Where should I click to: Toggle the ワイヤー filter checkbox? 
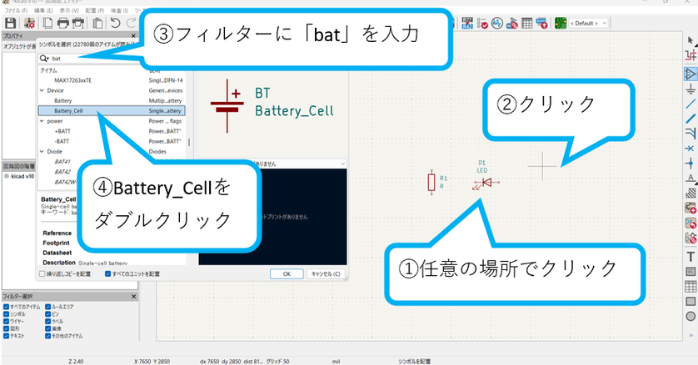coord(6,321)
